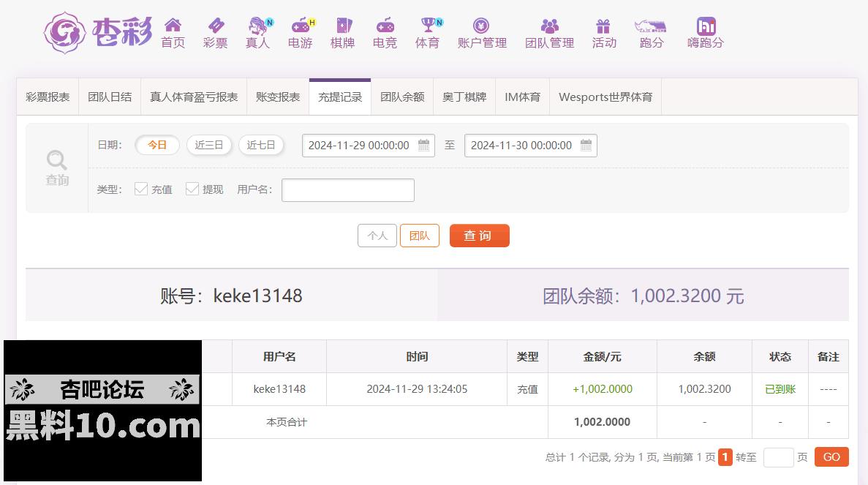Click the 活动 gift box icon
868x485 pixels.
click(603, 26)
